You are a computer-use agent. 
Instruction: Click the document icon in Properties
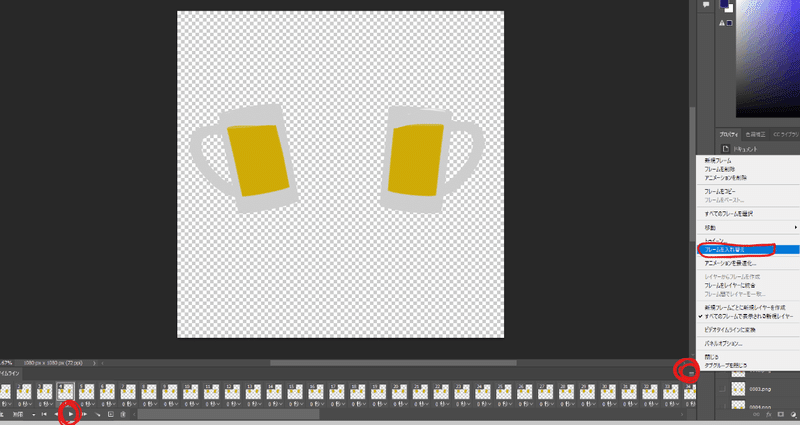(726, 148)
